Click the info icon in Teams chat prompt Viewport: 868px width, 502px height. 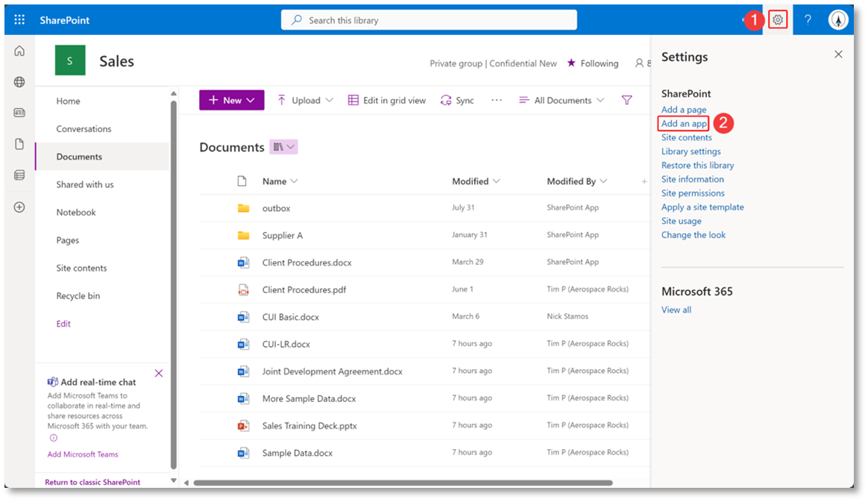point(53,438)
